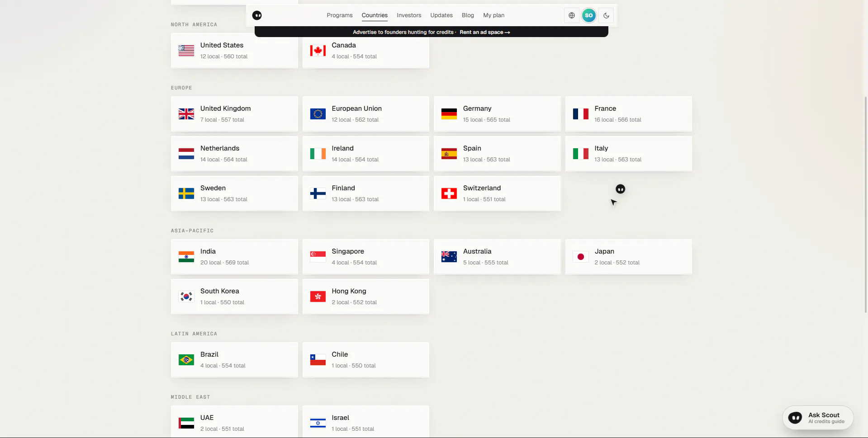Click the Australia flag icon

pyautogui.click(x=449, y=257)
